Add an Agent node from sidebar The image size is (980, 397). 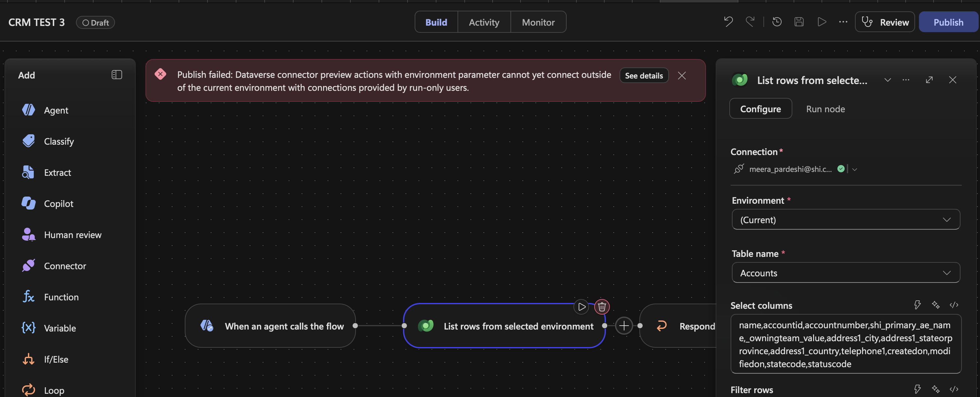click(x=45, y=110)
